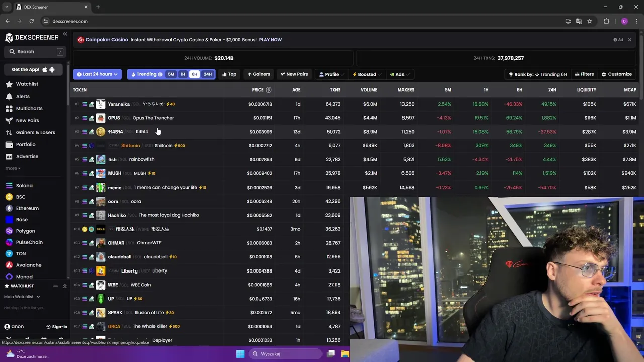Screen dimensions: 644x362
Task: Click the browser address bar
Action: click(302, 21)
